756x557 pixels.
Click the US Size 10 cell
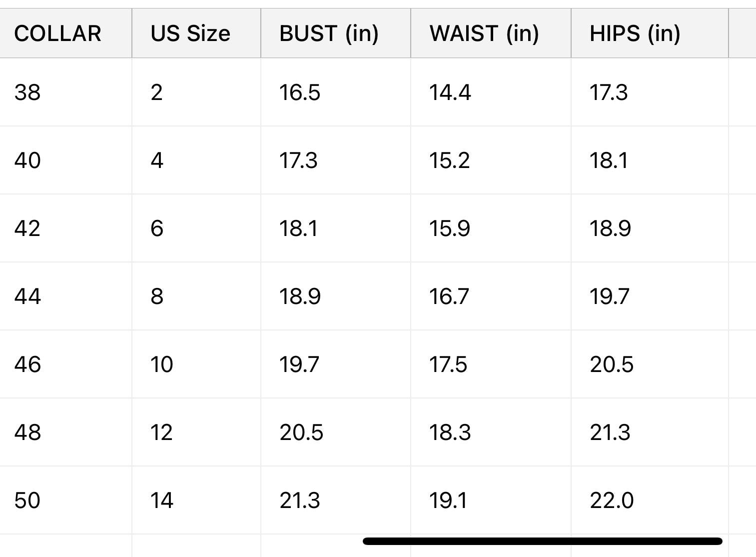pos(162,364)
